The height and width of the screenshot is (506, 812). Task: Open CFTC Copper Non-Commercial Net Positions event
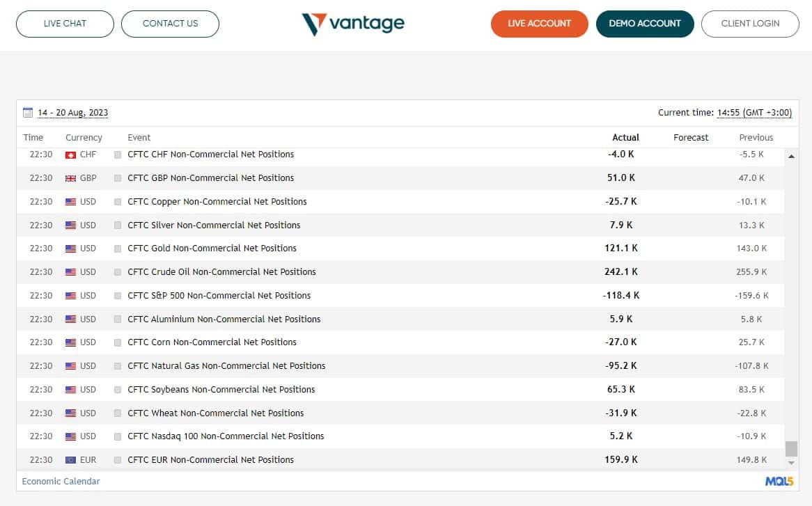click(217, 201)
